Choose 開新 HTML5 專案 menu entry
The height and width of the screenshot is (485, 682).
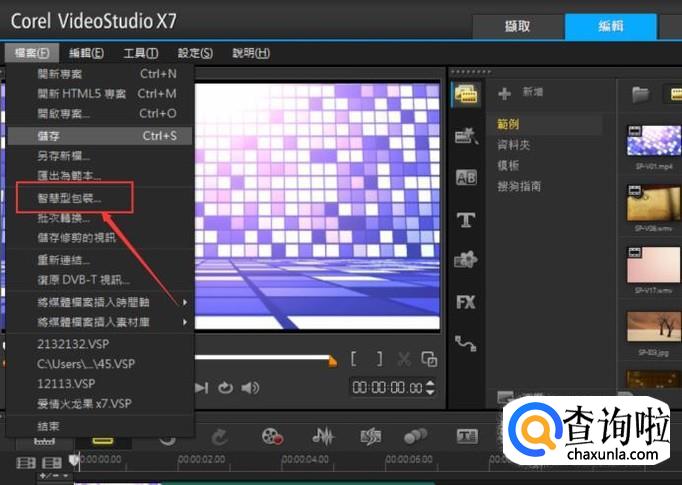pyautogui.click(x=100, y=94)
